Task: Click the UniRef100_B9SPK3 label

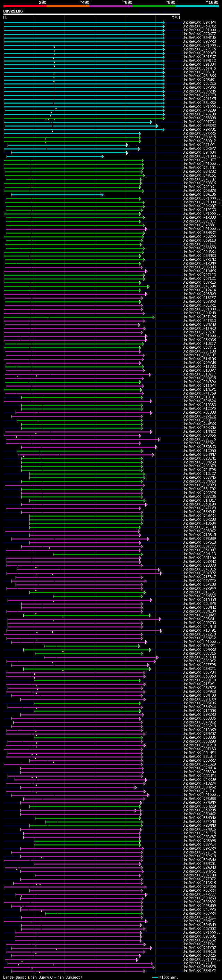Action: tap(199, 41)
